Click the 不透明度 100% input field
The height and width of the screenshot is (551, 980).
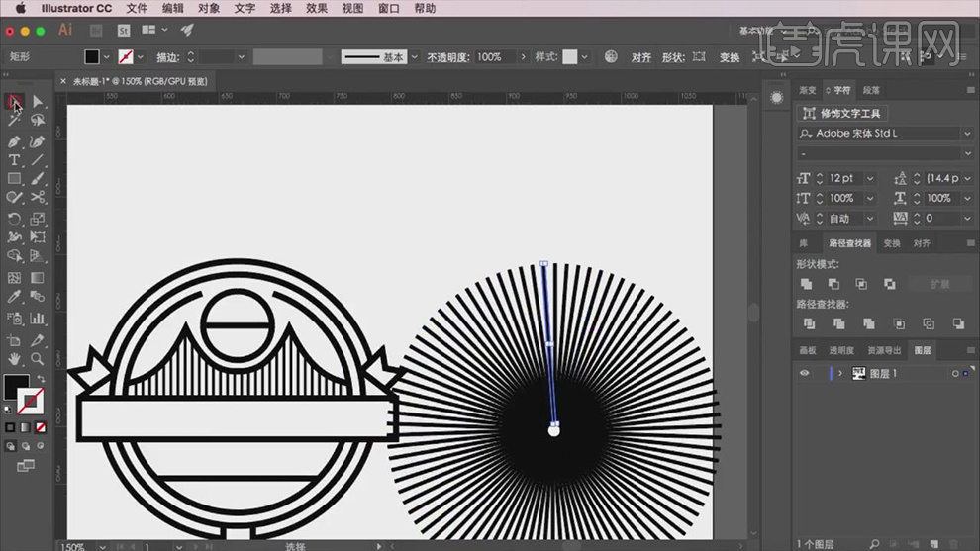[495, 57]
